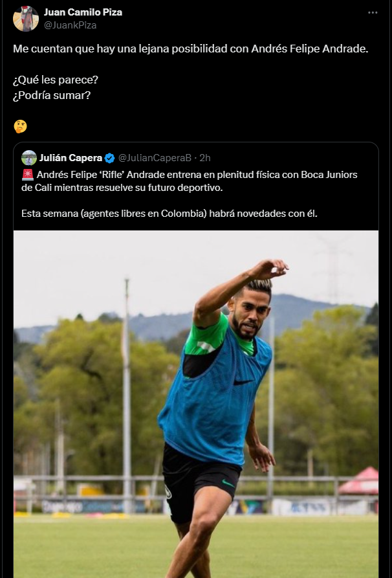Open the three-dot more options menu

click(373, 12)
